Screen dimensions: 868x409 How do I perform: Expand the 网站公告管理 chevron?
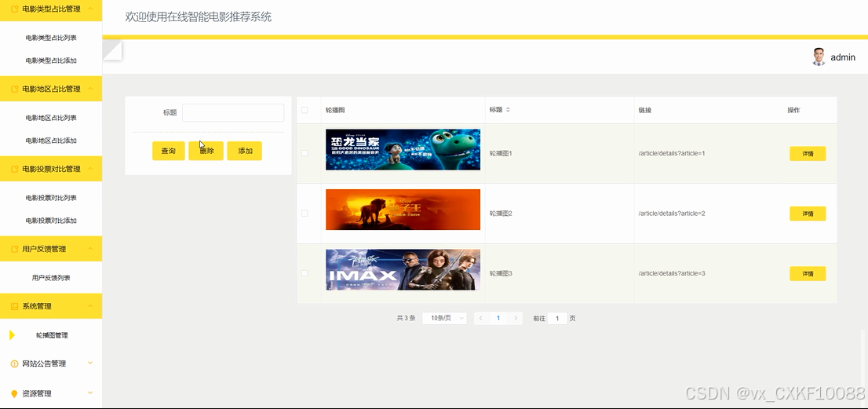[x=91, y=363]
